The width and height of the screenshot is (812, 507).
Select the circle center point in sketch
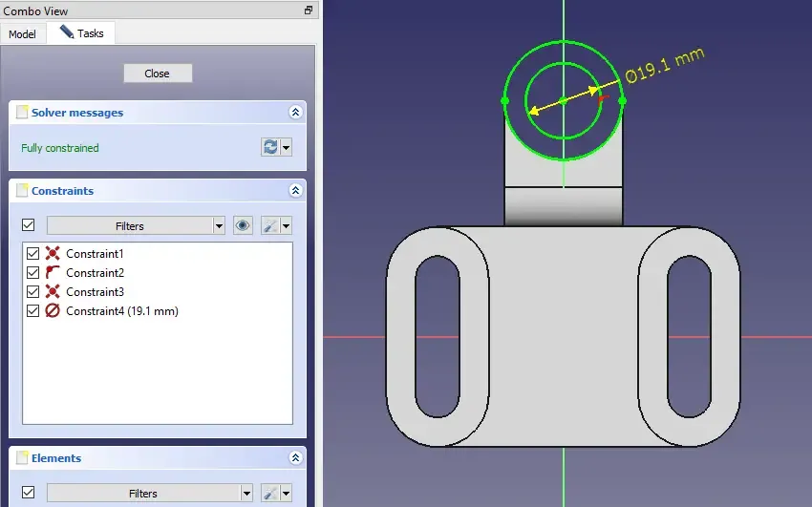click(564, 101)
